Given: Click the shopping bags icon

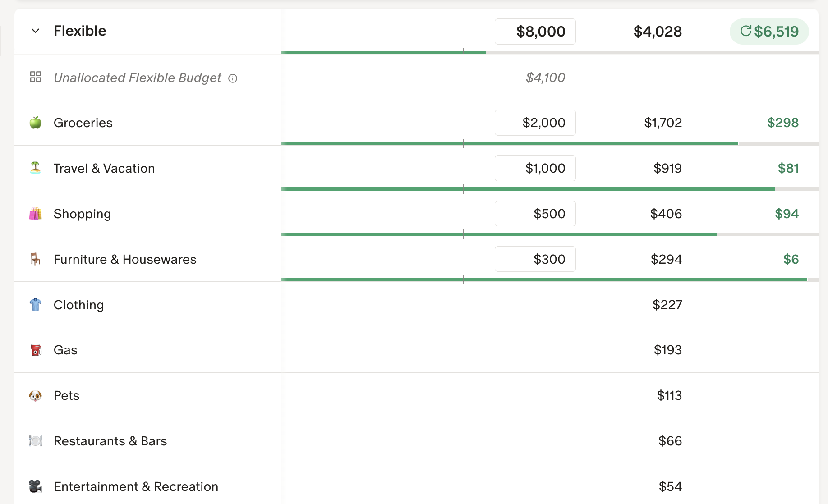Looking at the screenshot, I should [x=36, y=214].
